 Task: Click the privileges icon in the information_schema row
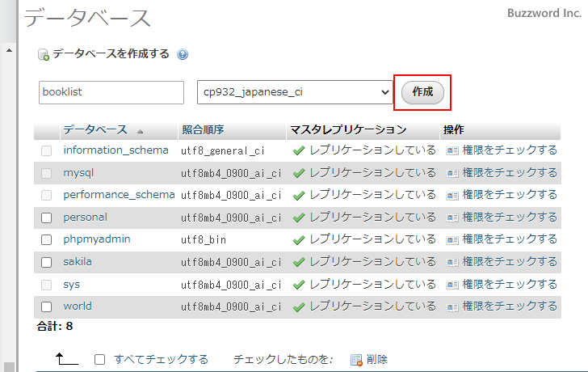[x=452, y=151]
